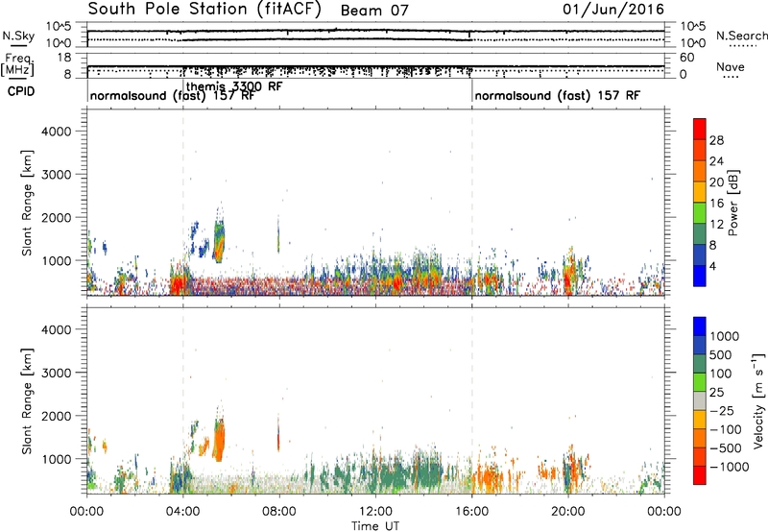This screenshot has width=768, height=532.
Task: Select the "4" value on Power colorbar
Action: [x=713, y=266]
